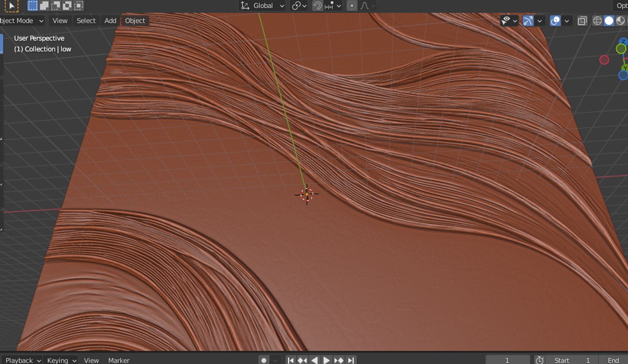Choose the Set New Selection mode icon
The width and height of the screenshot is (628, 364).
[32, 6]
